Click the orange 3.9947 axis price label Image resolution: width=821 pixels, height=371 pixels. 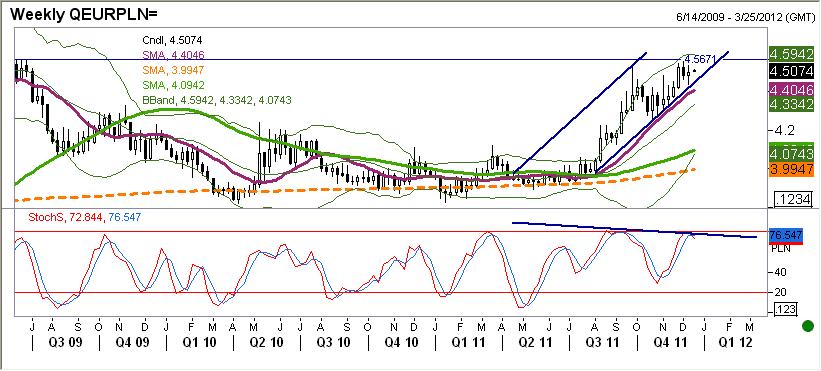tap(791, 169)
